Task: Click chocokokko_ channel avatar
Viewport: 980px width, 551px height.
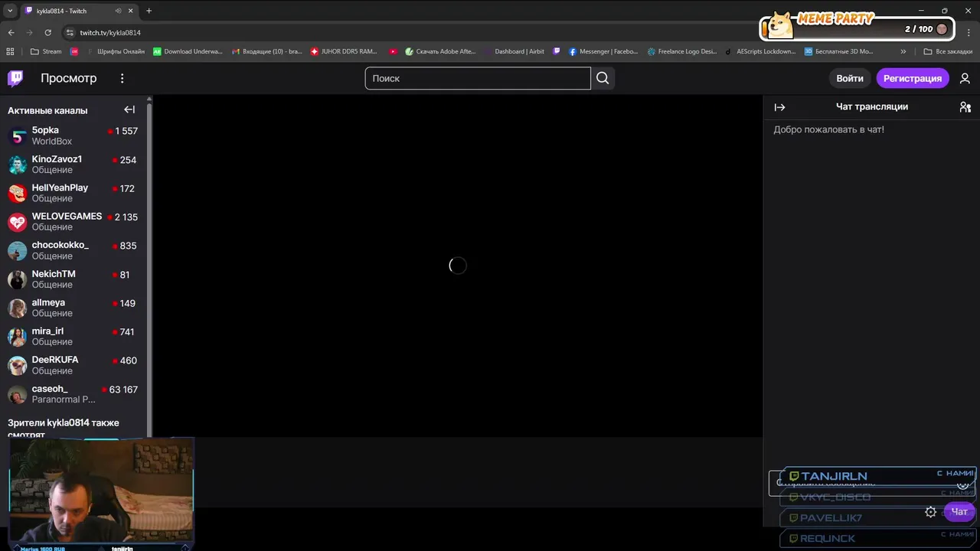Action: click(x=18, y=251)
